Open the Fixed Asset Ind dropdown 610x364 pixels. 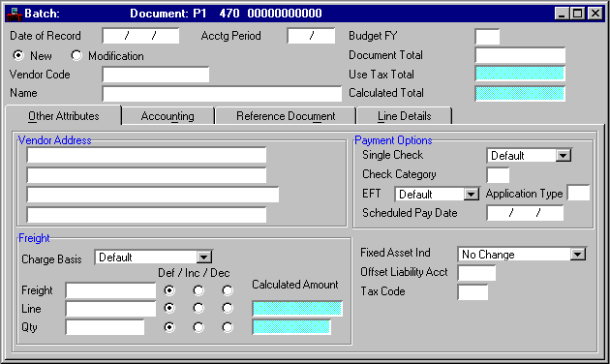[578, 255]
